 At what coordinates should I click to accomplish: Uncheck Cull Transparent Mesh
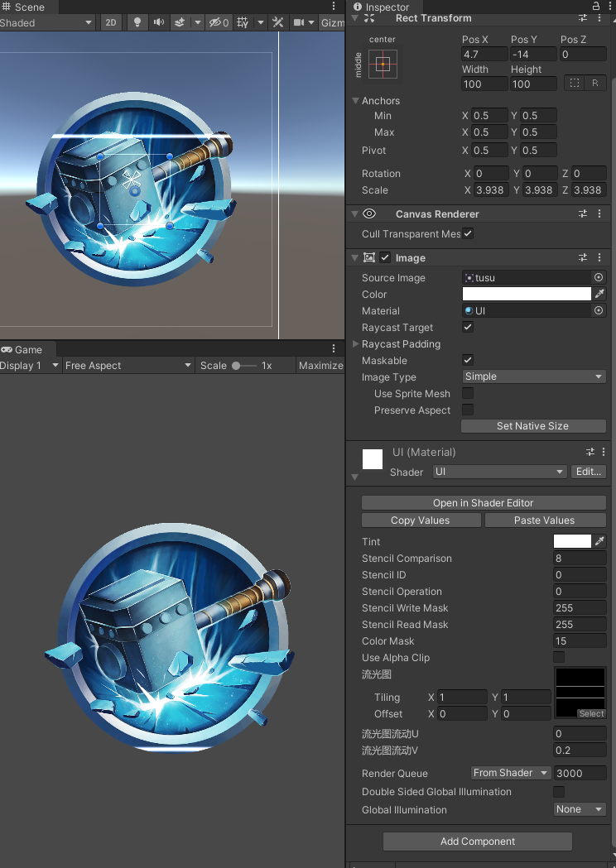[468, 233]
